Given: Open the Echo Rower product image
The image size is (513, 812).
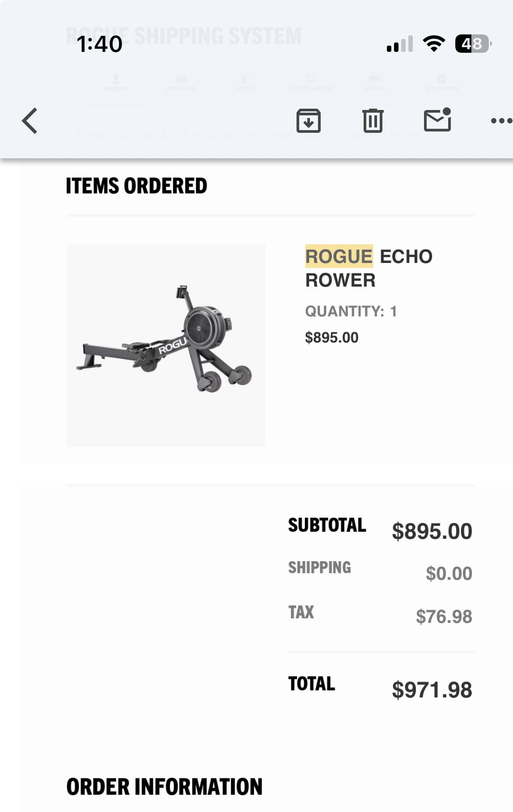Looking at the screenshot, I should click(166, 345).
